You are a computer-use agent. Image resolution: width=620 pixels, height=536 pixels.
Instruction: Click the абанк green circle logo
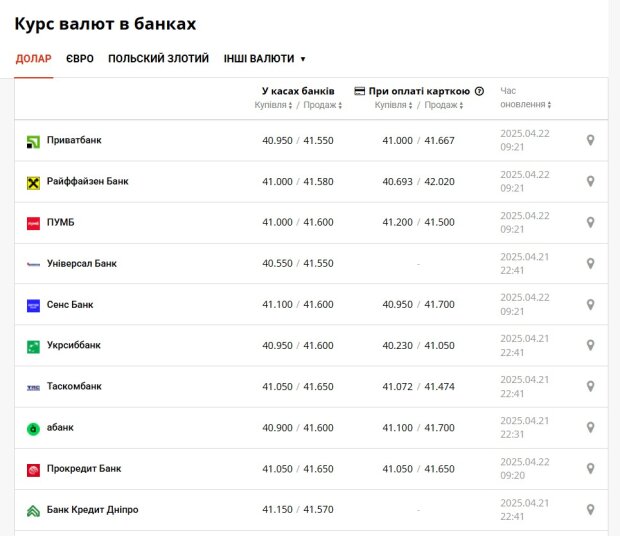[x=33, y=429]
